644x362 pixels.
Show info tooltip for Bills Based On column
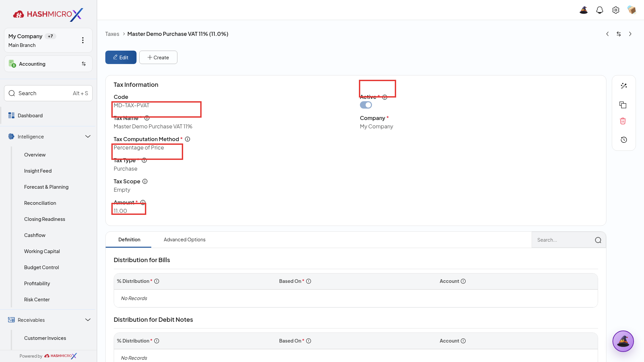tap(309, 281)
